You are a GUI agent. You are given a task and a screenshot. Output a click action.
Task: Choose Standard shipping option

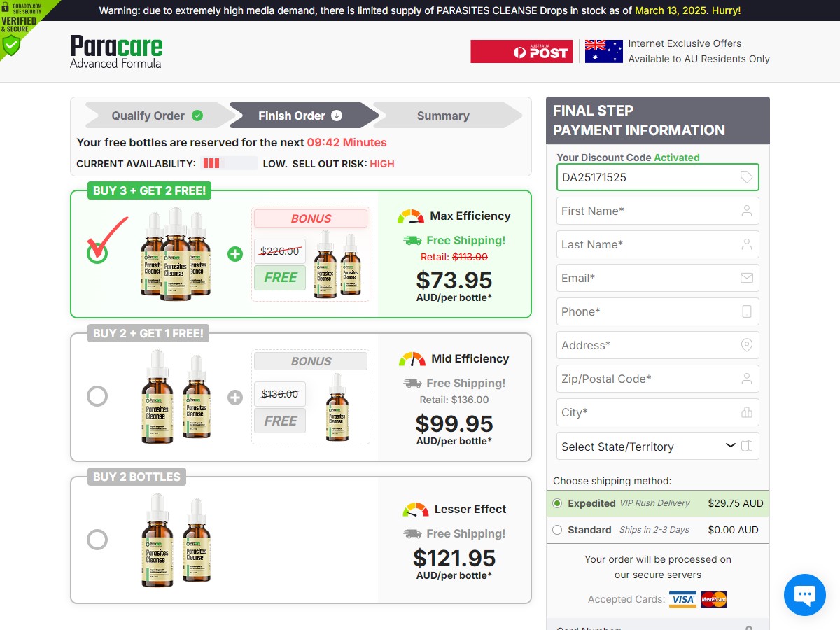(557, 530)
